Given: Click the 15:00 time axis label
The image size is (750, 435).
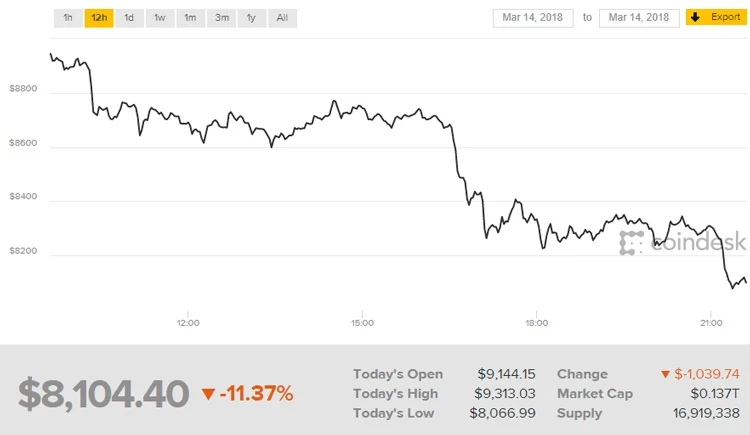Looking at the screenshot, I should point(362,323).
